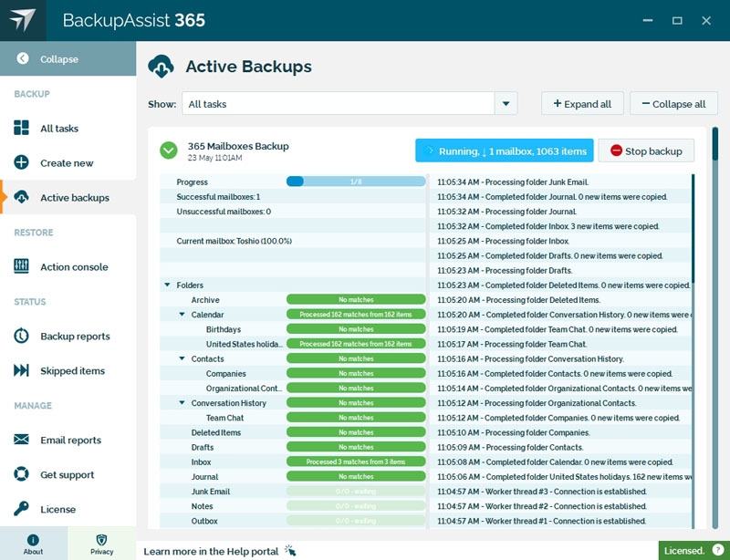Select the Drafts folder row
Viewport: 730px width, 560px height.
tap(292, 447)
